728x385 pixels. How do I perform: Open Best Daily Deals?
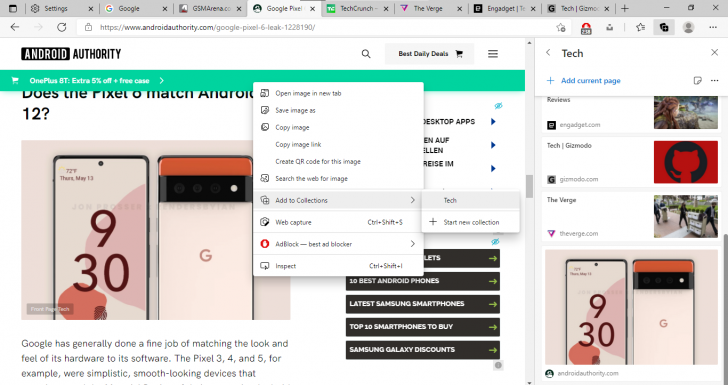point(429,54)
